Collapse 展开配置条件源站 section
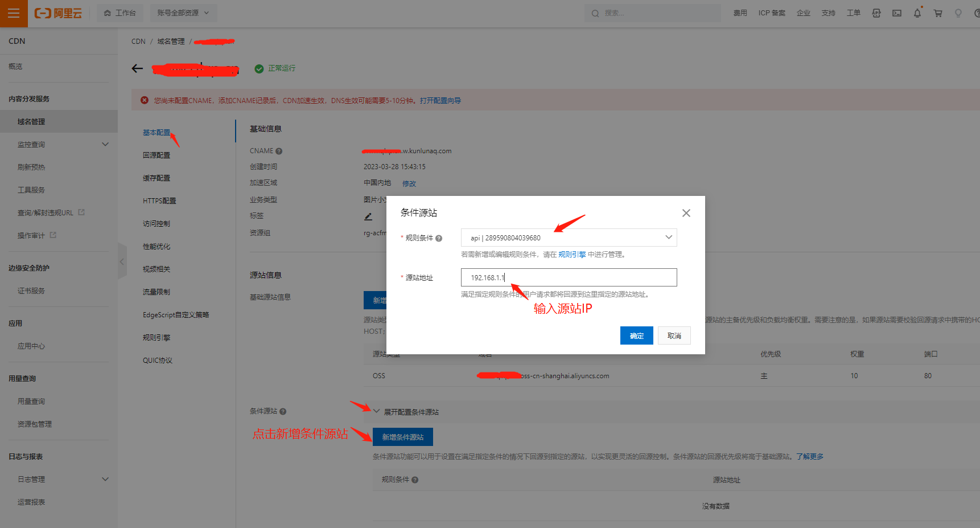Screen dimensions: 980x528 point(376,411)
